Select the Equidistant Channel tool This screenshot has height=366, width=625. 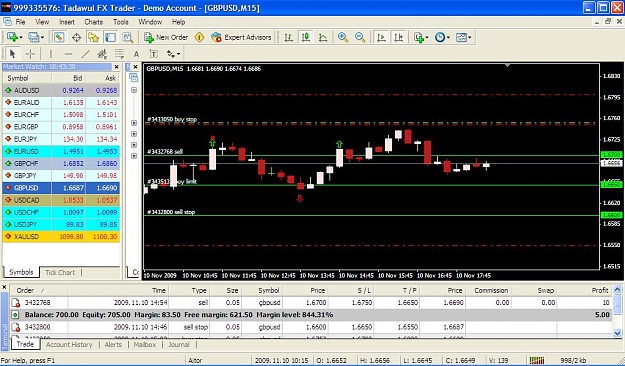click(102, 53)
